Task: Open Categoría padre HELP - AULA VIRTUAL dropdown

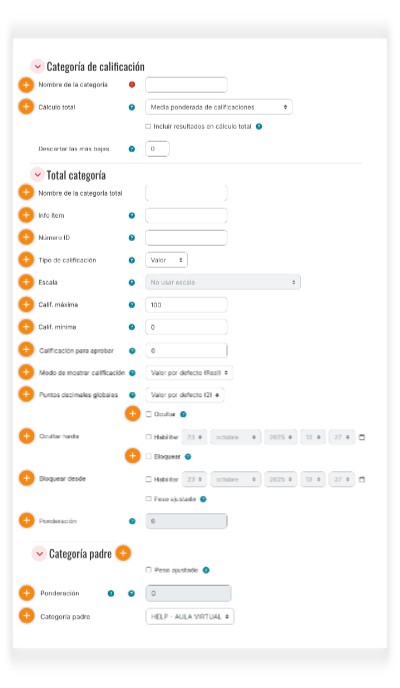Action: tap(189, 616)
